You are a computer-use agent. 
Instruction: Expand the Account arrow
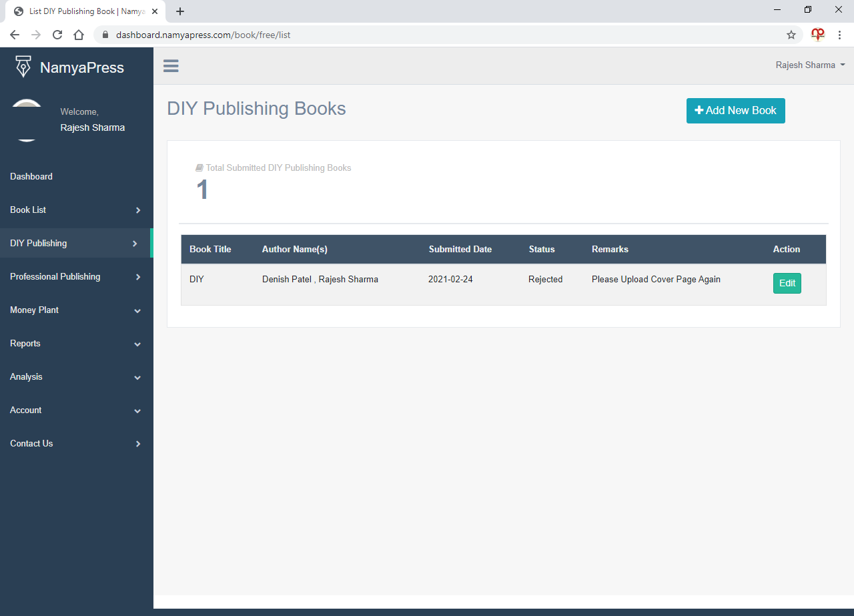(137, 410)
